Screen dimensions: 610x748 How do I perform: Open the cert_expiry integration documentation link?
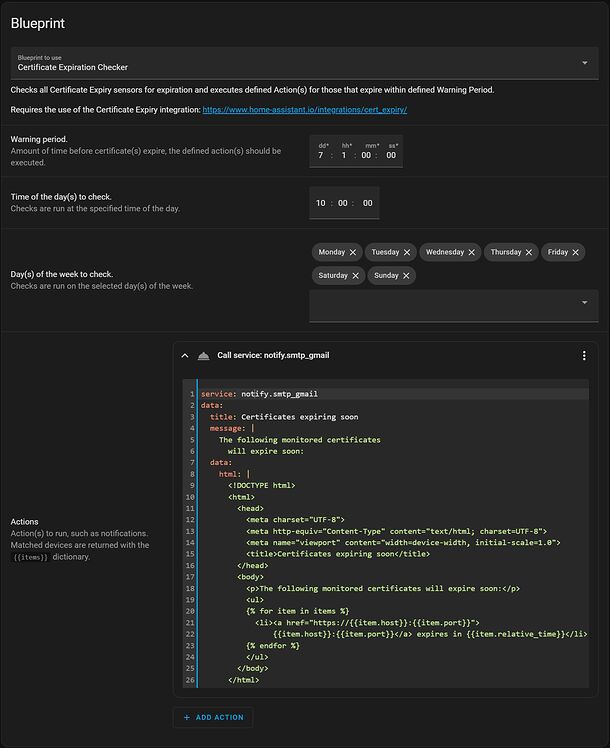(304, 110)
